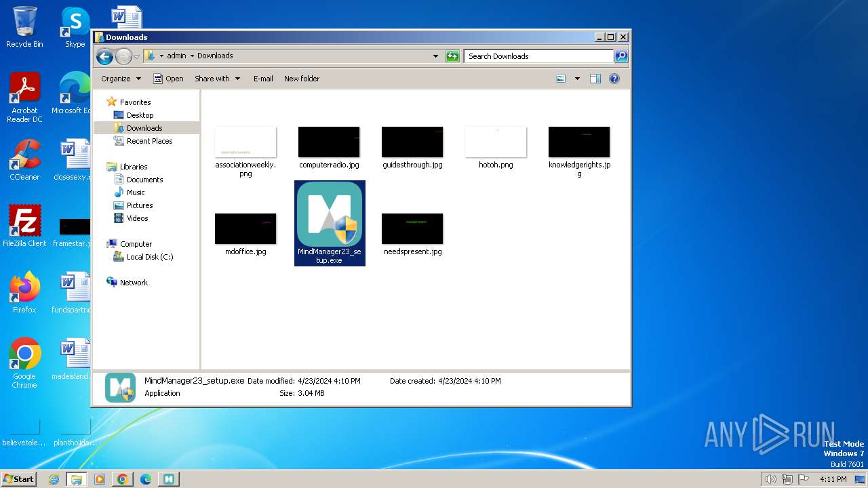Select the associationweekly.png thumbnail
The width and height of the screenshot is (868, 488).
pyautogui.click(x=245, y=142)
